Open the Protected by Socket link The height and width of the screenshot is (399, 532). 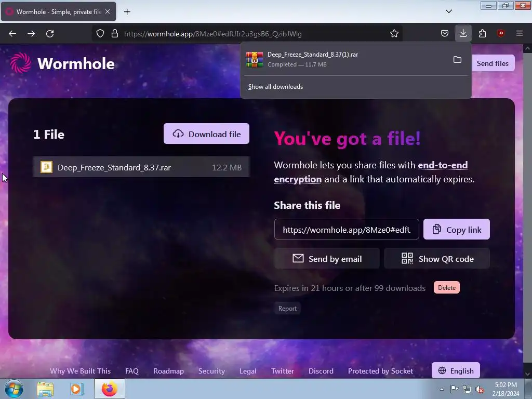(380, 371)
